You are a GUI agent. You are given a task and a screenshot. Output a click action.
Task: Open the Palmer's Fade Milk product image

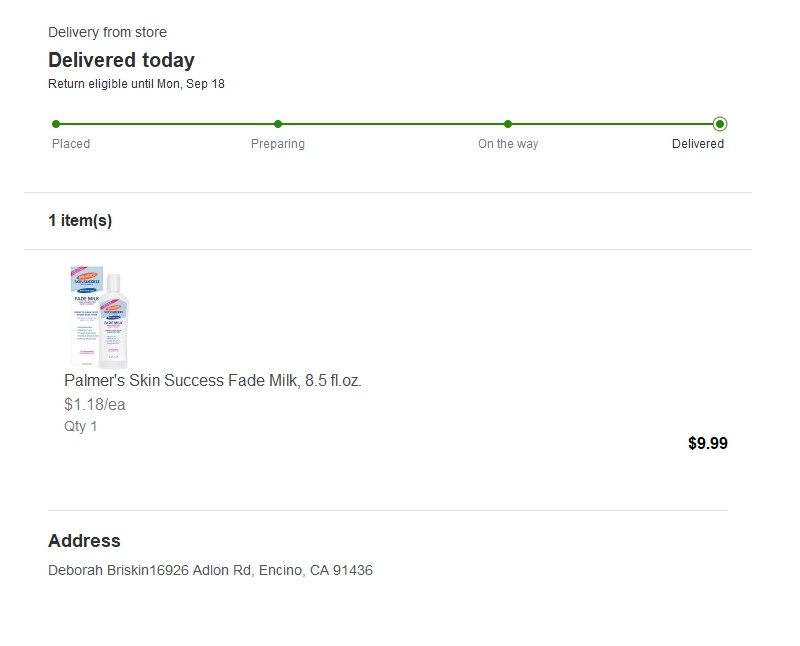click(99, 317)
